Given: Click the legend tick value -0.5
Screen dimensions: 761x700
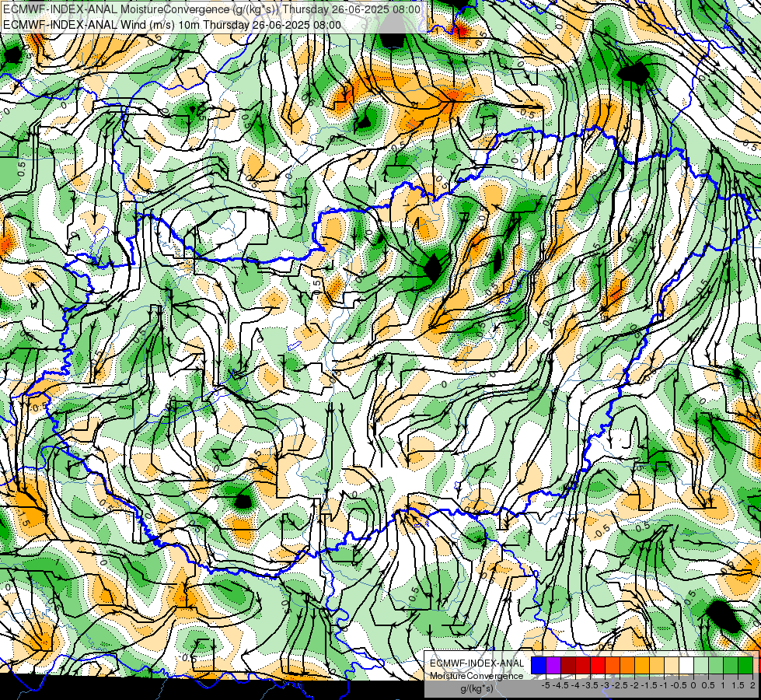Looking at the screenshot, I should [x=679, y=685].
